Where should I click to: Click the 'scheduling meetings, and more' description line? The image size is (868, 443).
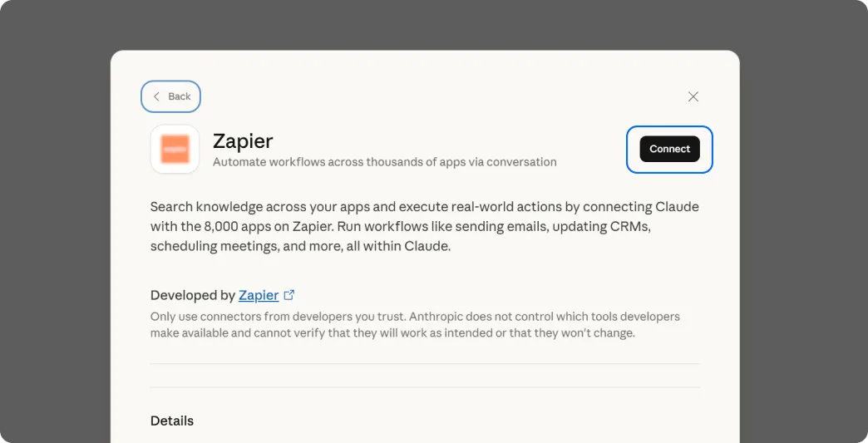pos(300,246)
